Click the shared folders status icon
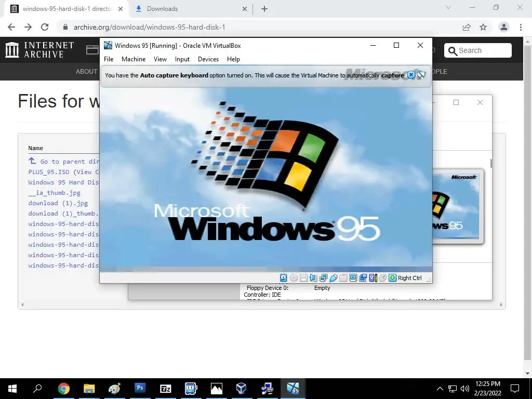532x399 pixels. [343, 278]
